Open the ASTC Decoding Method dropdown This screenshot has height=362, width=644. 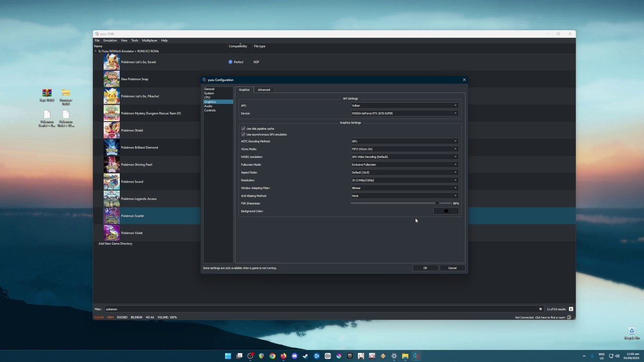(405, 141)
